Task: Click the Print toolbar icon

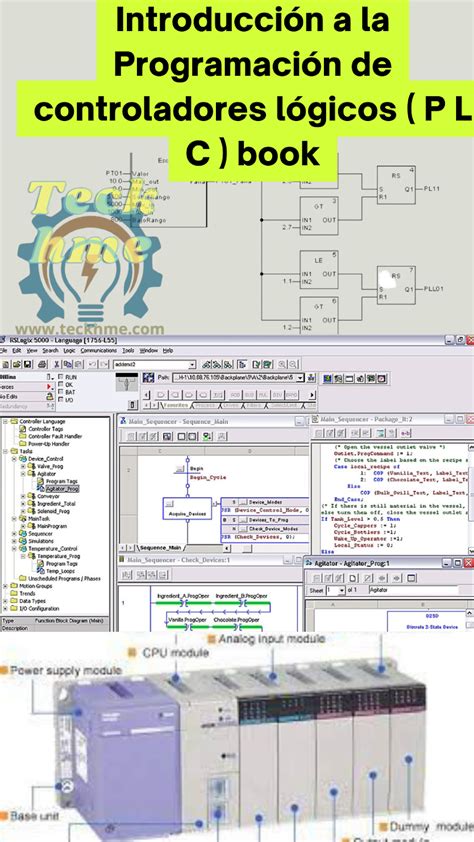Action: click(x=42, y=365)
